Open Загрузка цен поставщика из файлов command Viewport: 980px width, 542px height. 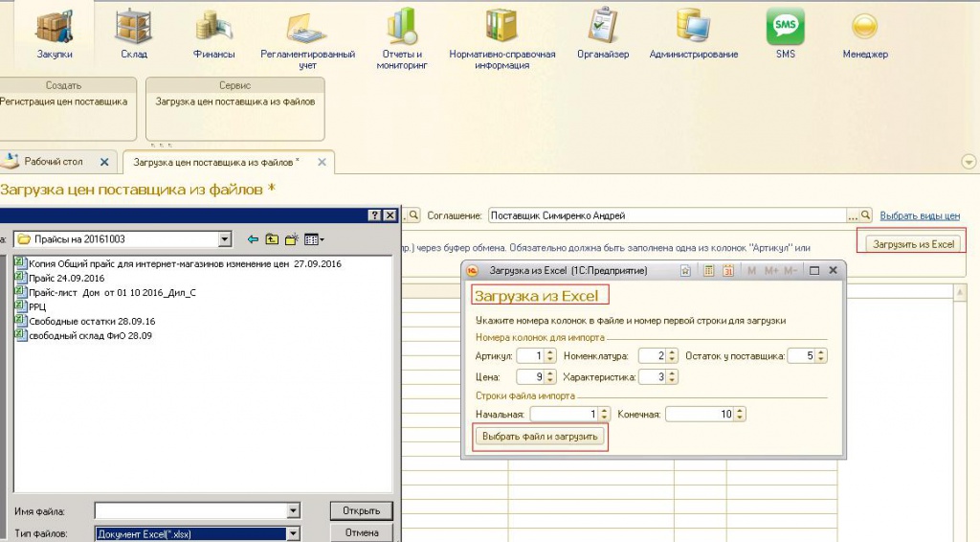[x=235, y=102]
